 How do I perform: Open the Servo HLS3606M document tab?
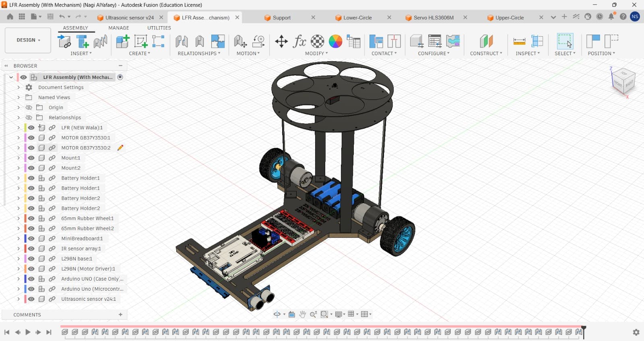tap(433, 18)
